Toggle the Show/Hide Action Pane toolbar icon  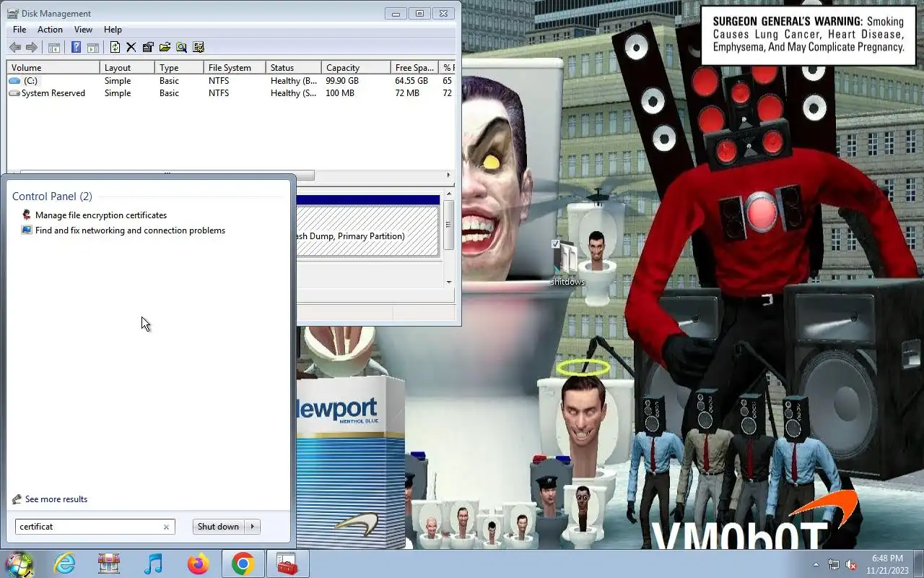pos(92,48)
